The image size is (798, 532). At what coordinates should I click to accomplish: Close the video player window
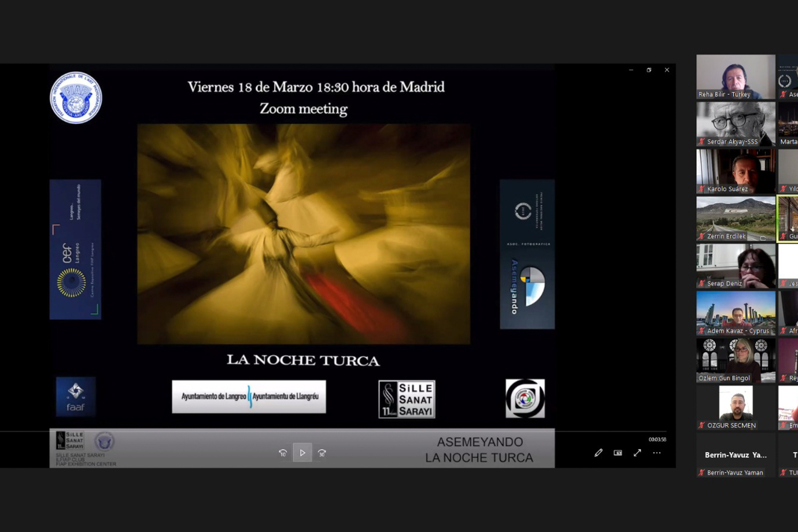click(667, 70)
